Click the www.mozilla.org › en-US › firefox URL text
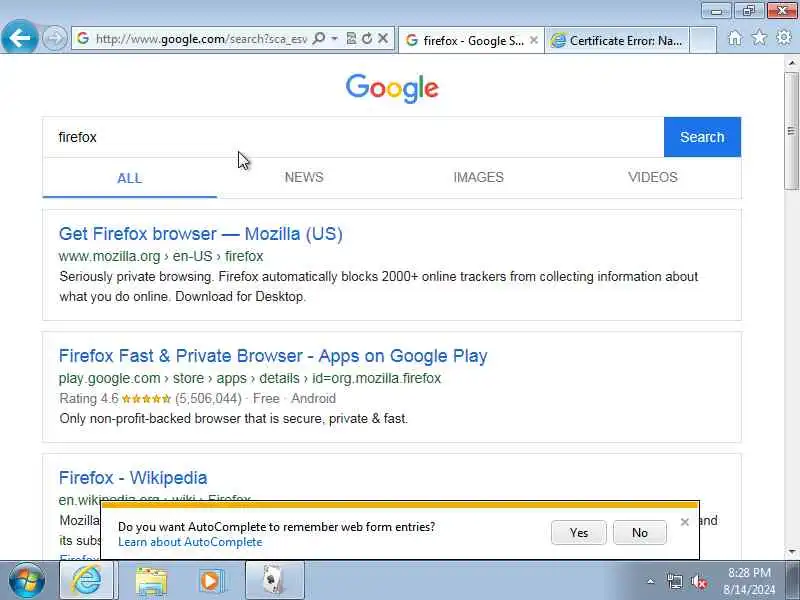Viewport: 800px width, 600px height. 161,256
